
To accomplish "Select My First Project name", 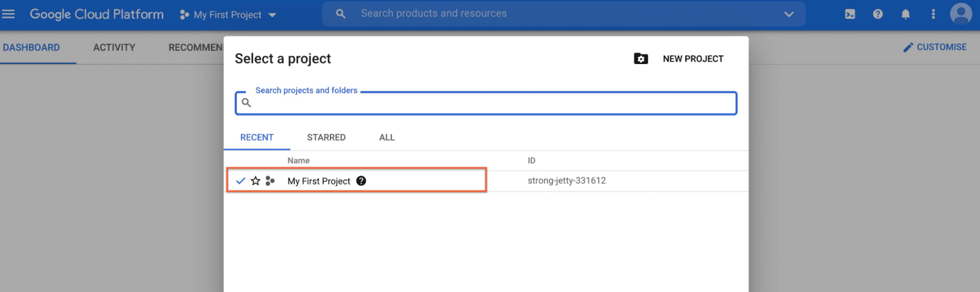I will (318, 181).
